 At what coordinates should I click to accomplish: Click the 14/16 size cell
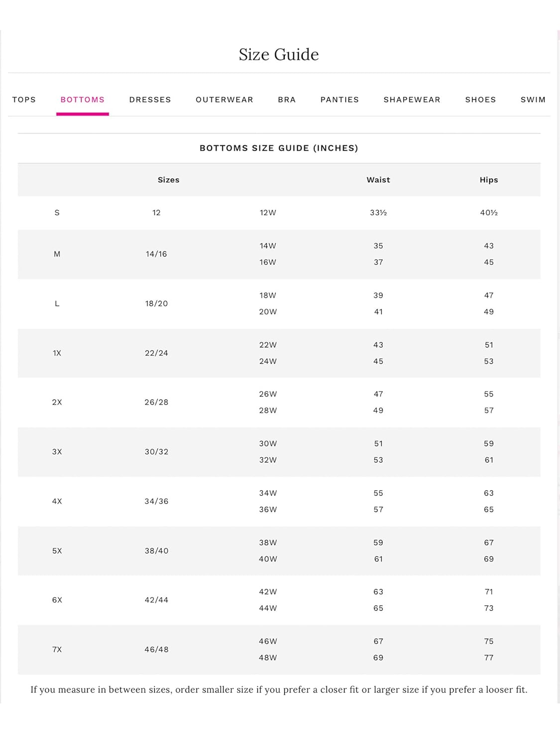click(156, 254)
